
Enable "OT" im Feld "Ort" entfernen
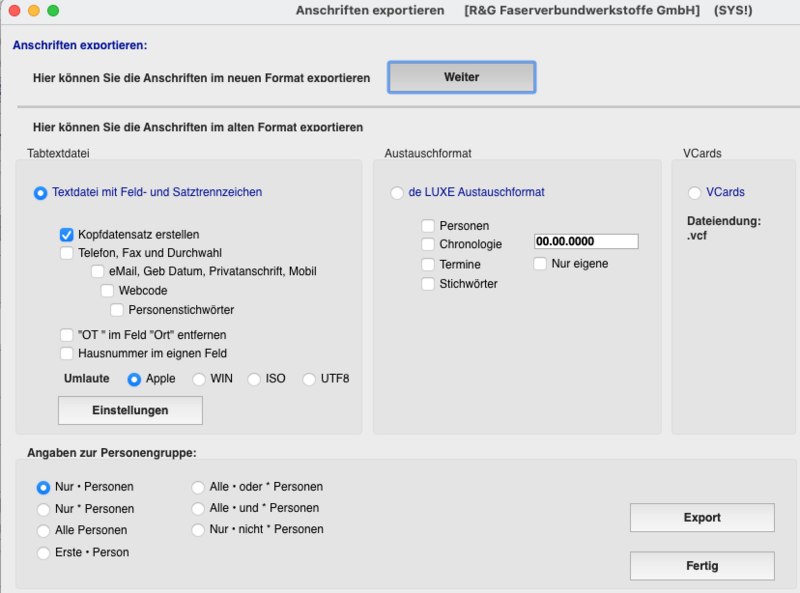point(67,335)
